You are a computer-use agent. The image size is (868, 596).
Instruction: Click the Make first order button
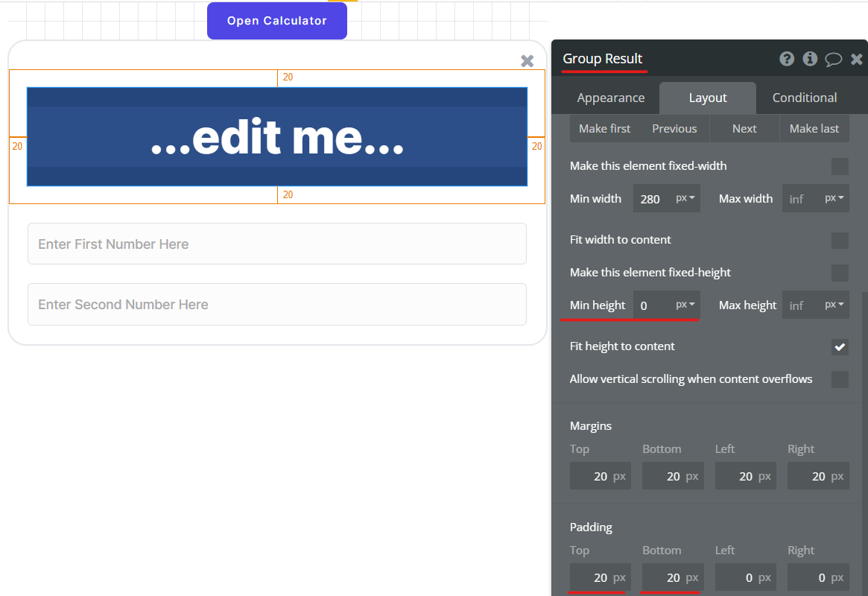pyautogui.click(x=604, y=128)
